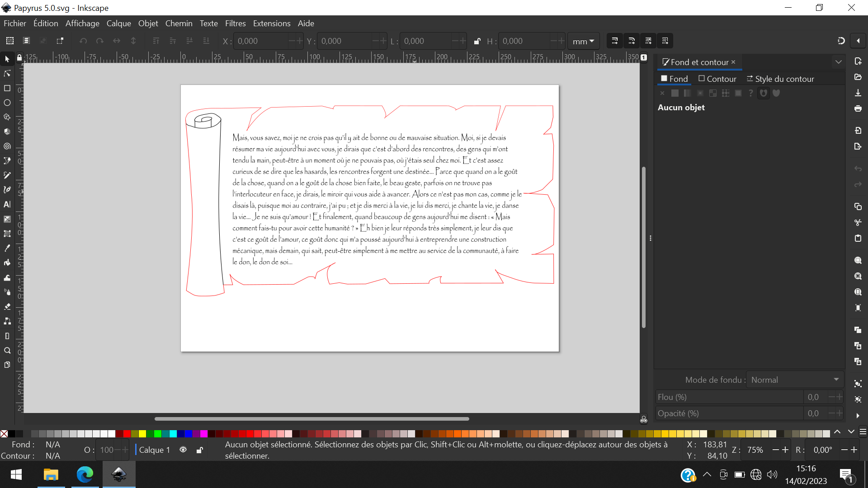Select the 3D box tool
The height and width of the screenshot is (488, 868).
pos(7,131)
